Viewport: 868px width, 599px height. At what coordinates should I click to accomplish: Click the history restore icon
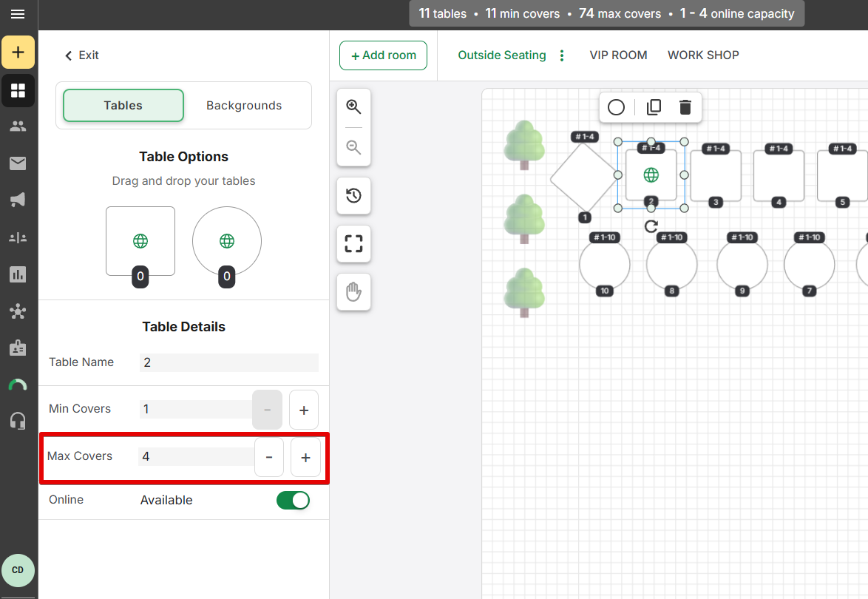point(353,196)
